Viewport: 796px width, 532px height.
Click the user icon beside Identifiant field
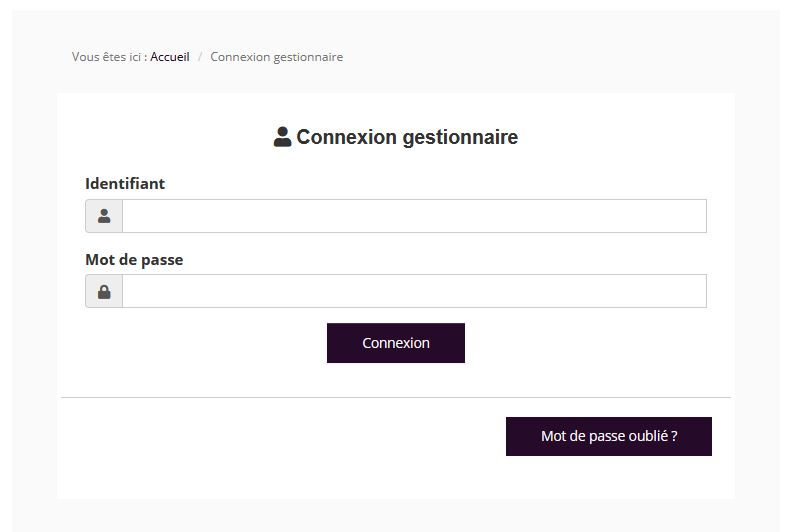click(104, 216)
